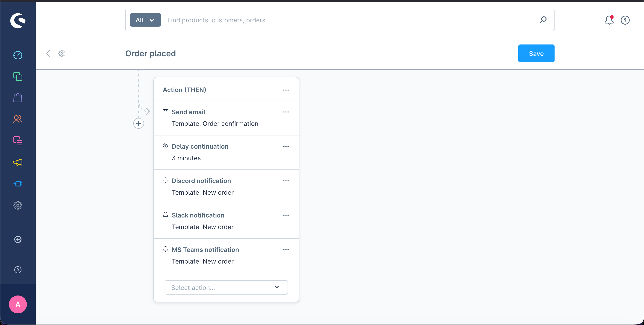Open the Catalogues icon in sidebar
644x325 pixels.
click(x=18, y=76)
